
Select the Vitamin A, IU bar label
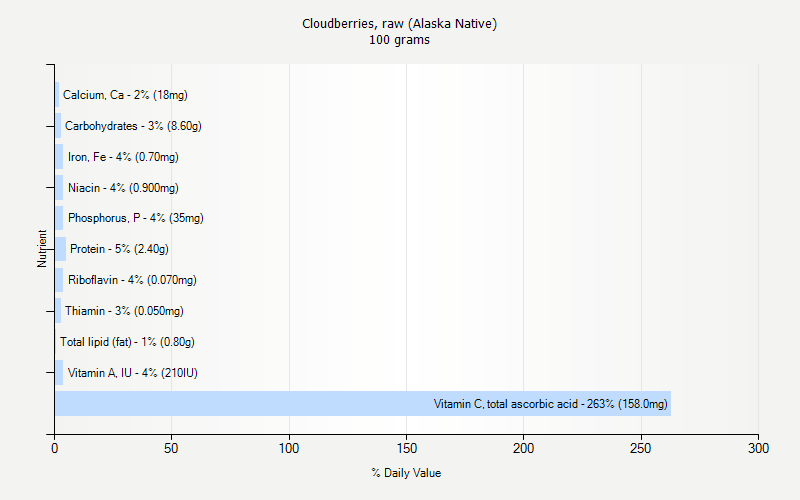tap(132, 373)
